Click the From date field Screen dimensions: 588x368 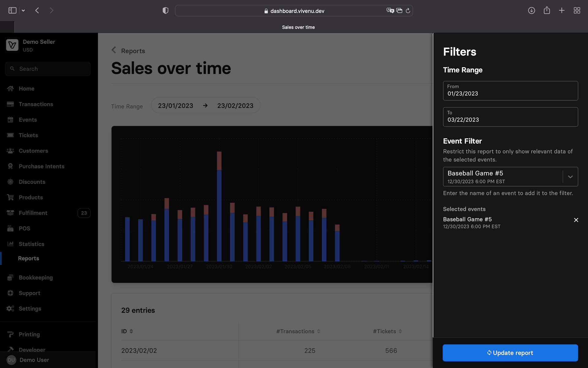(510, 91)
